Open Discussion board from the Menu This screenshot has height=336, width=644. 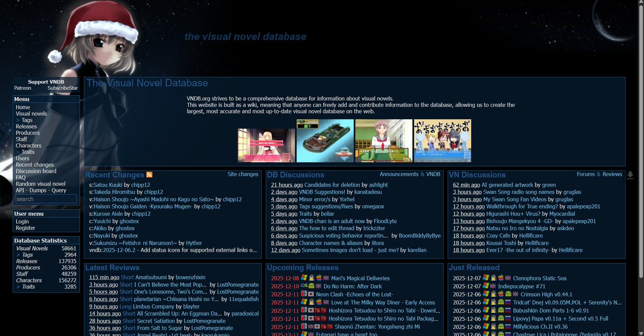[36, 171]
